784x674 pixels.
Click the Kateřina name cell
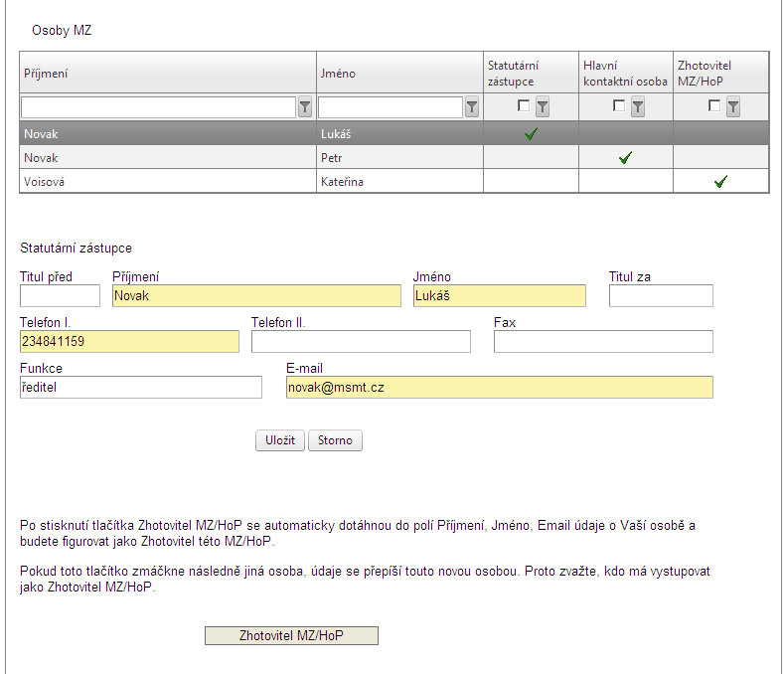[399, 182]
